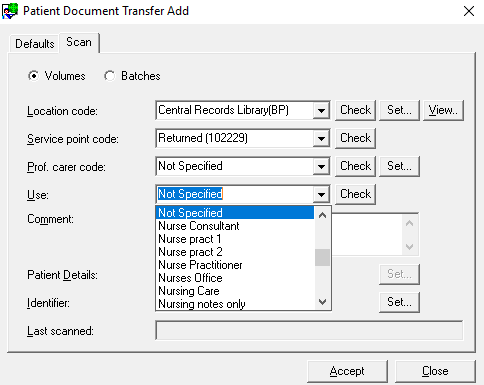This screenshot has width=484, height=385.
Task: Select the Batches radio button
Action: click(x=109, y=76)
